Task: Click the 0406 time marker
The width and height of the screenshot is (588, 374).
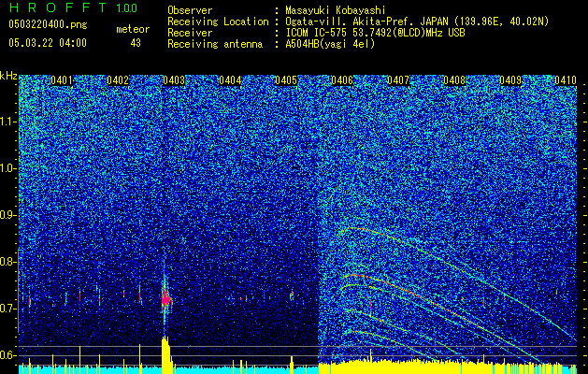Action: [x=342, y=80]
